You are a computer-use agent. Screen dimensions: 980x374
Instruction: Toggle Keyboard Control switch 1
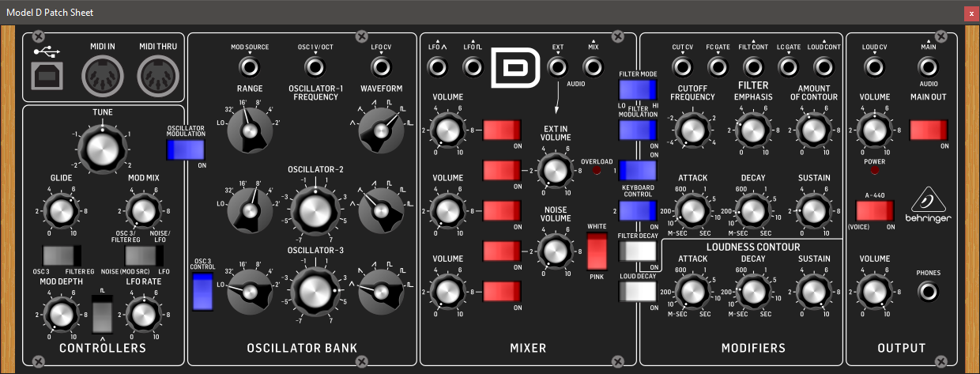[x=639, y=170]
